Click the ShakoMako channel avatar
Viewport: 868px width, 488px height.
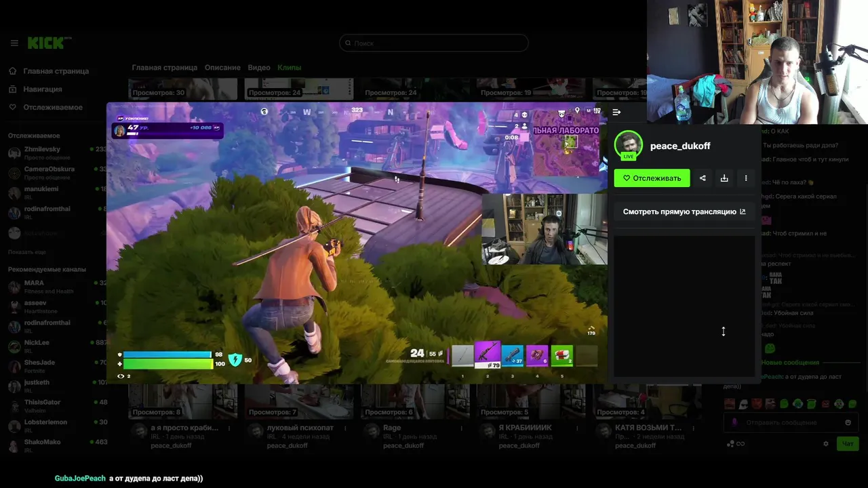coord(14,446)
